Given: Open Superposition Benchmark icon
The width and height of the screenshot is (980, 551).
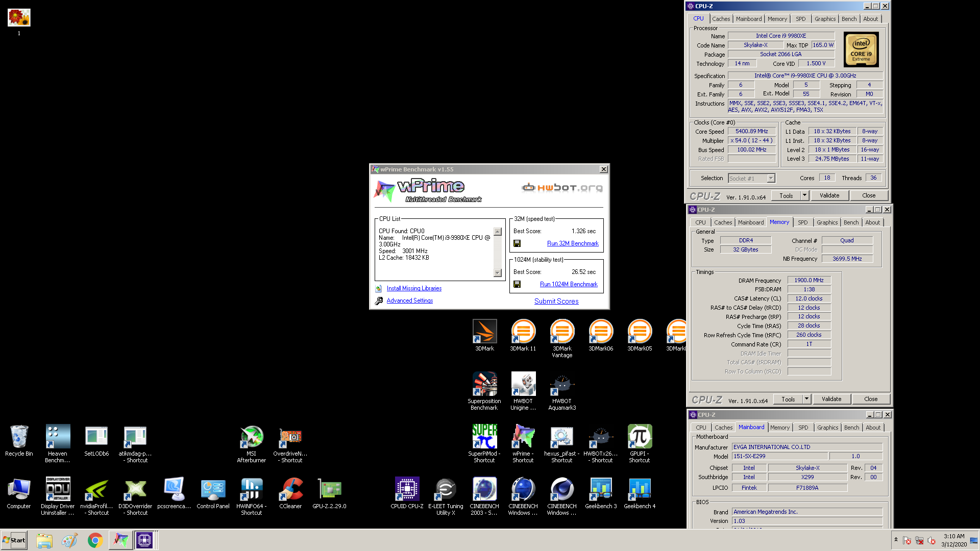Looking at the screenshot, I should pyautogui.click(x=484, y=391).
